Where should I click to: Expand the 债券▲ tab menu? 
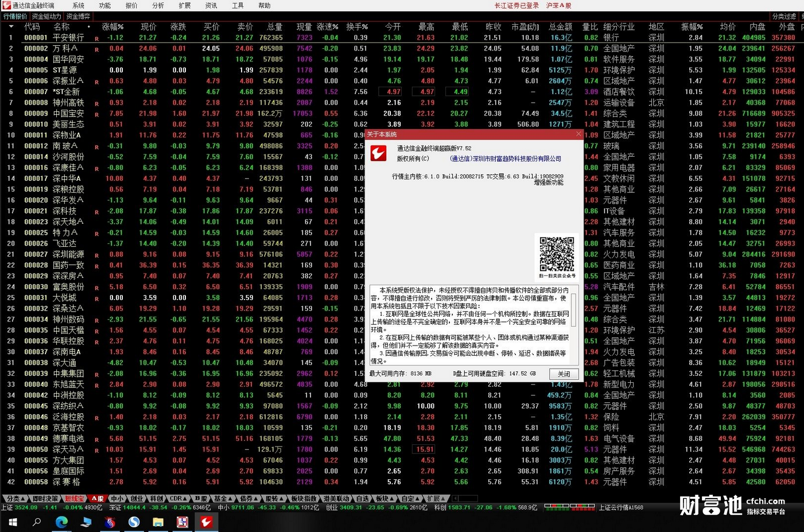tap(248, 499)
